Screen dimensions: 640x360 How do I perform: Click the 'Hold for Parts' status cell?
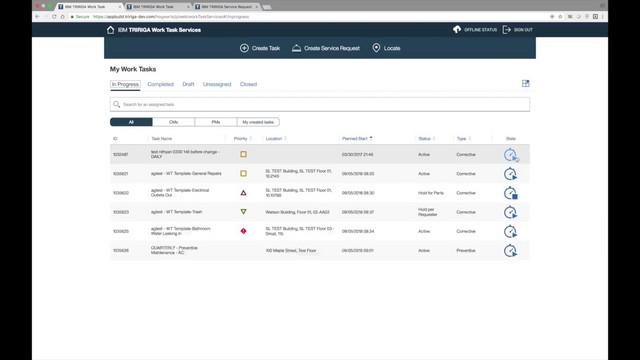pos(431,193)
